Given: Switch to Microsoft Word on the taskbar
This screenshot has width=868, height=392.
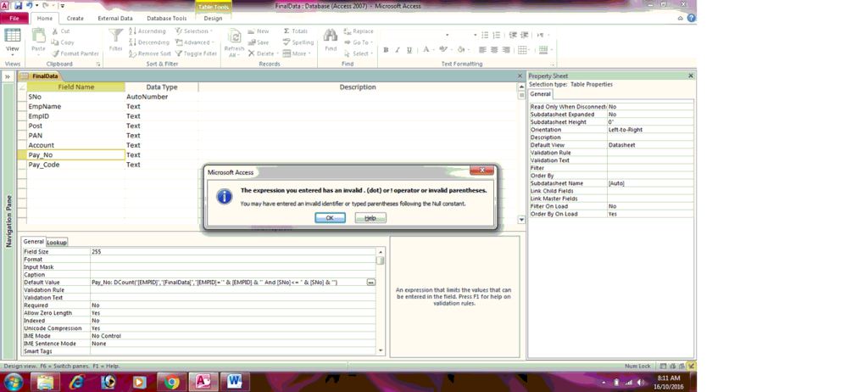Looking at the screenshot, I should coord(235,382).
